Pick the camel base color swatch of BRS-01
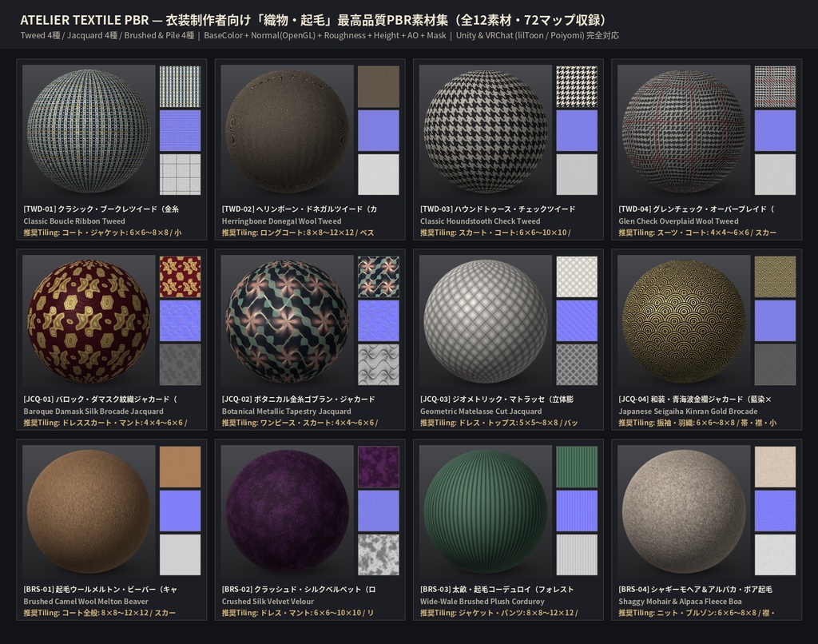The image size is (818, 644). [x=180, y=467]
